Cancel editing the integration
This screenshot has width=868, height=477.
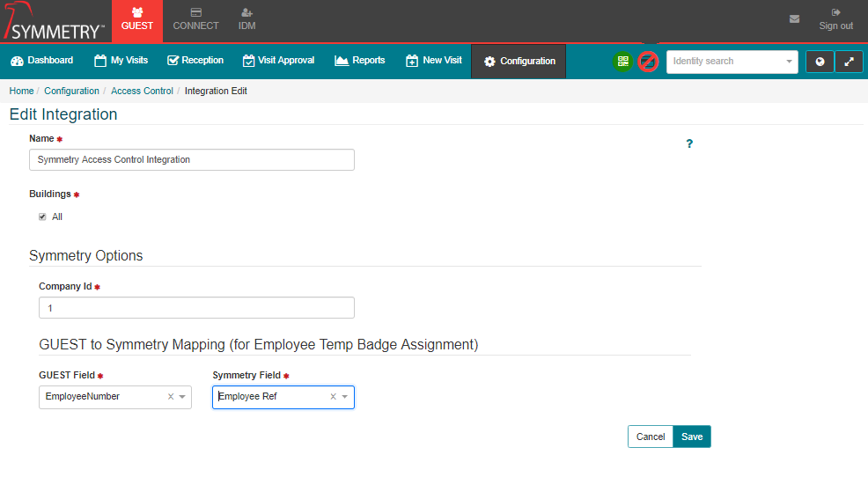pyautogui.click(x=651, y=437)
